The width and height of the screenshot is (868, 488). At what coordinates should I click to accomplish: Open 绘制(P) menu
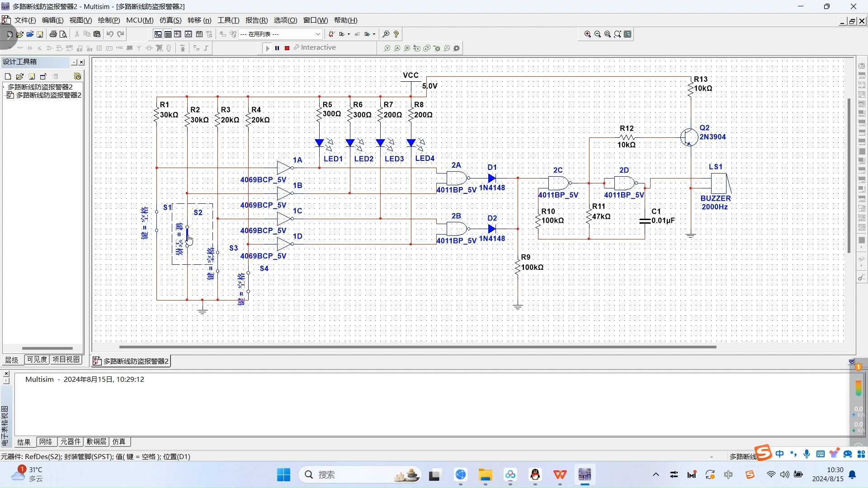click(x=109, y=20)
